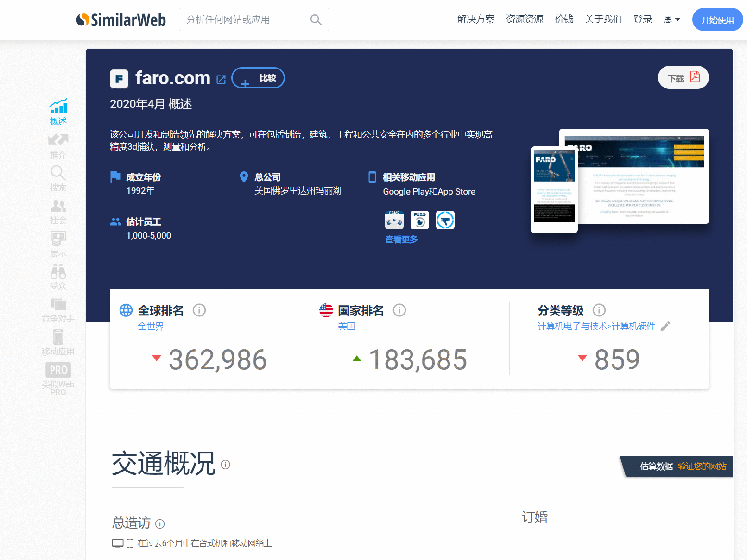Click the 1,000-5,000 employee estimate
747x560 pixels.
tap(149, 235)
